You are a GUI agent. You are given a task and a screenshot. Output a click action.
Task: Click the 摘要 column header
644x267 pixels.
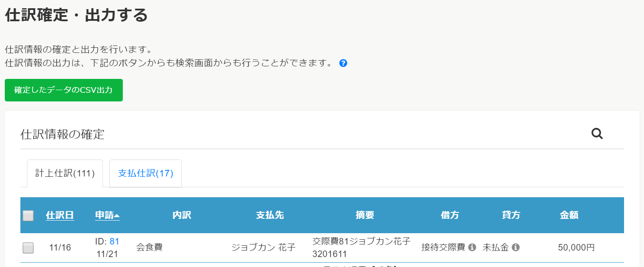point(365,215)
